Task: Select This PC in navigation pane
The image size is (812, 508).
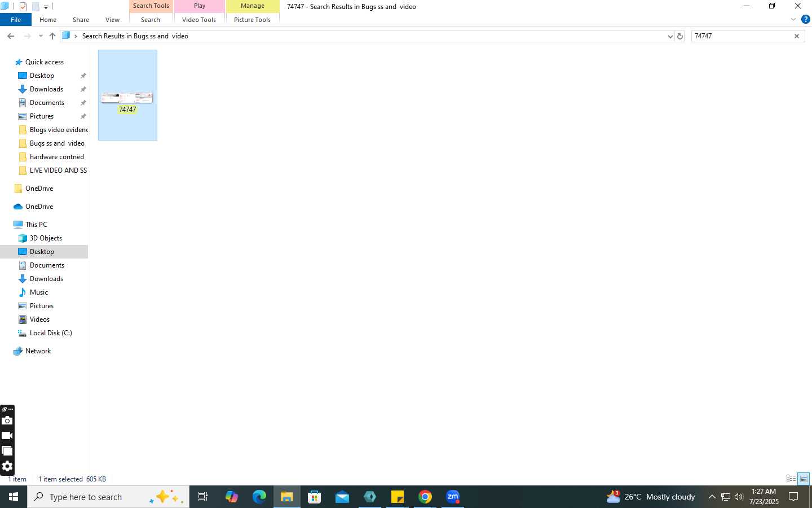Action: pos(36,225)
